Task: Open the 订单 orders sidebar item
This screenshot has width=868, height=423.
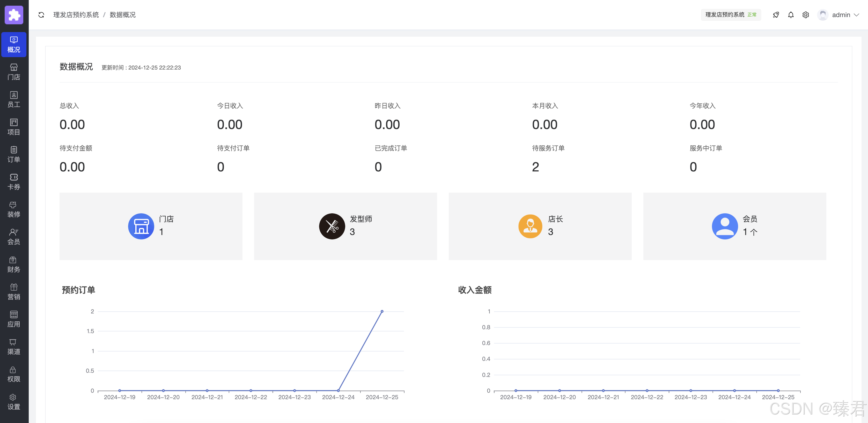Action: coord(14,154)
